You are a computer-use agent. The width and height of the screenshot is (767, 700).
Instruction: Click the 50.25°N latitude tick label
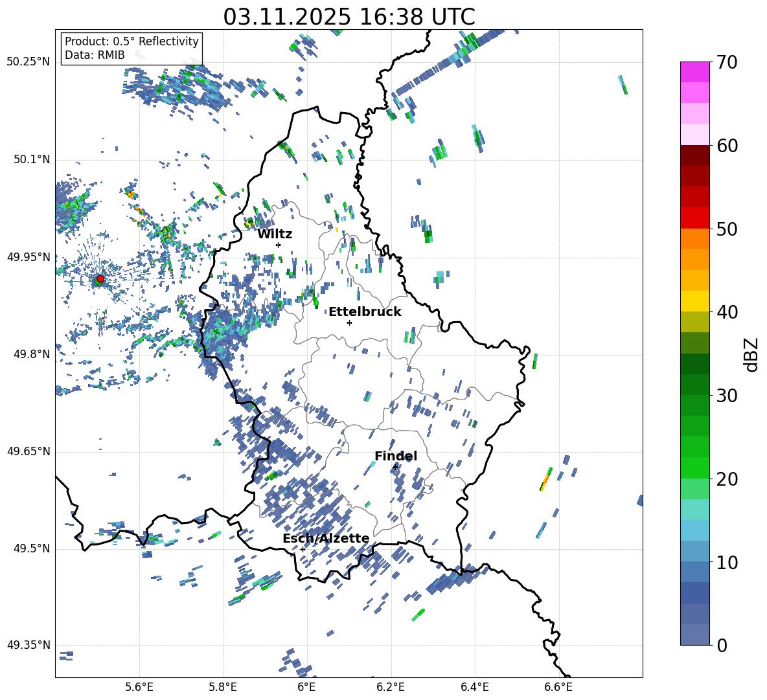29,62
